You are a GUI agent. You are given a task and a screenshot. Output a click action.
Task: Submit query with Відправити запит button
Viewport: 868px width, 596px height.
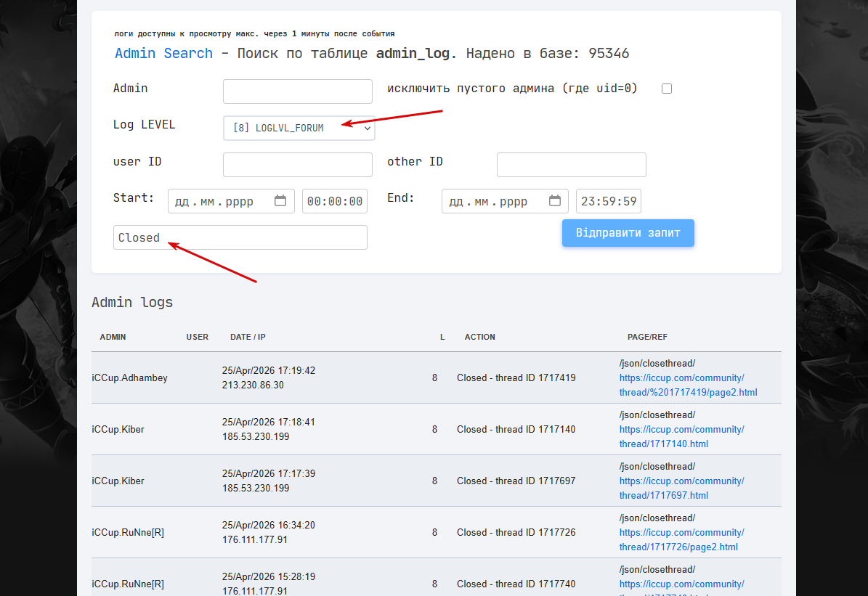[628, 233]
